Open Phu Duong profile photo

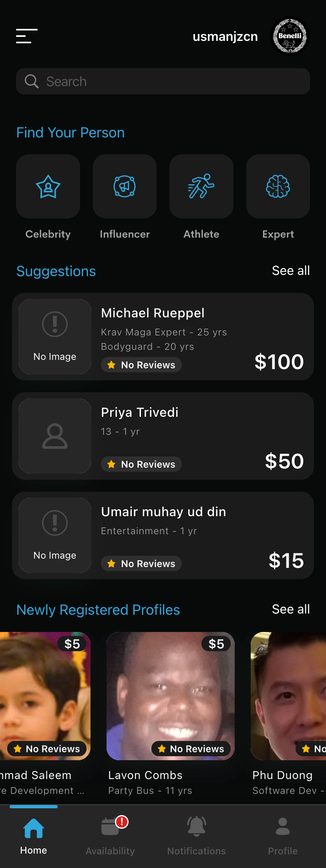[288, 696]
